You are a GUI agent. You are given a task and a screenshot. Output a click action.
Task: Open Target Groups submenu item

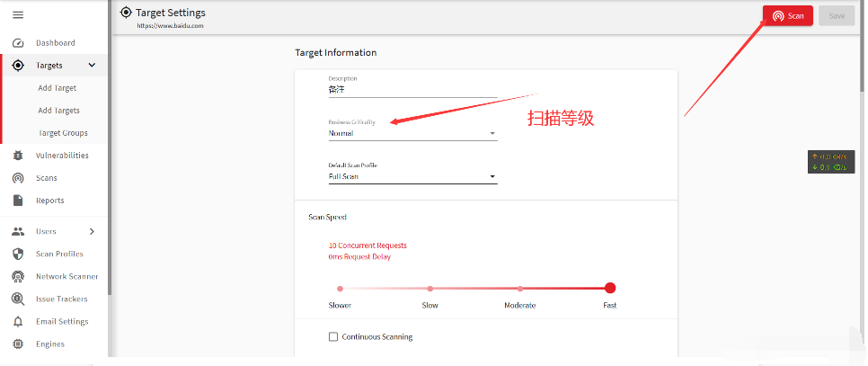63,133
